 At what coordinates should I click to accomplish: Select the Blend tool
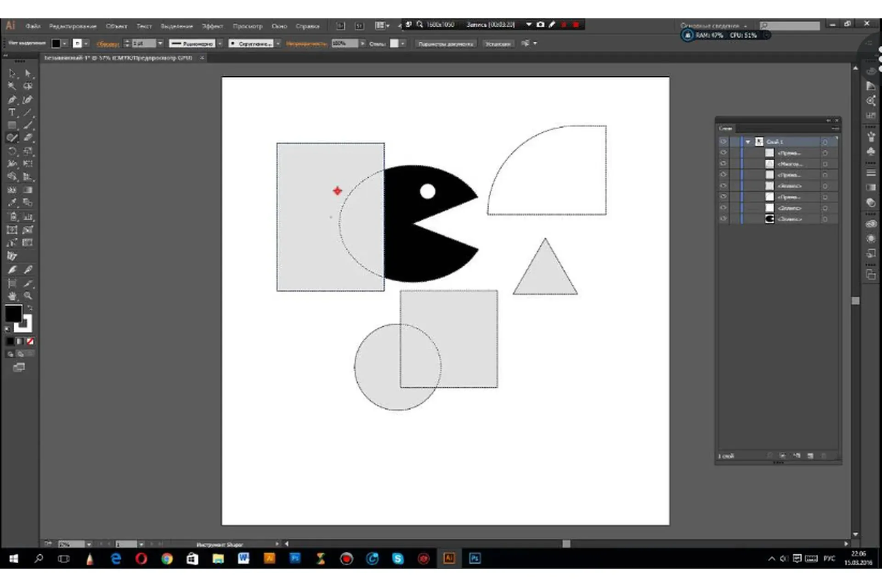pos(28,203)
